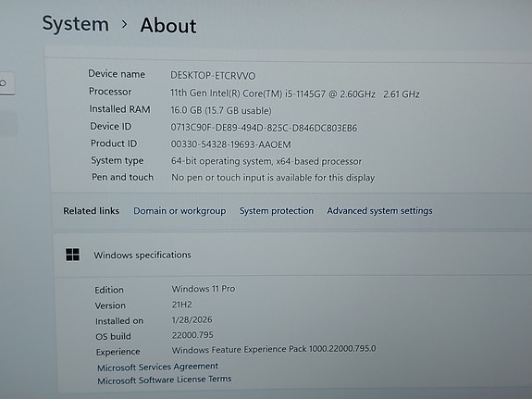
Task: Select 64-bit operating system text
Action: click(266, 161)
